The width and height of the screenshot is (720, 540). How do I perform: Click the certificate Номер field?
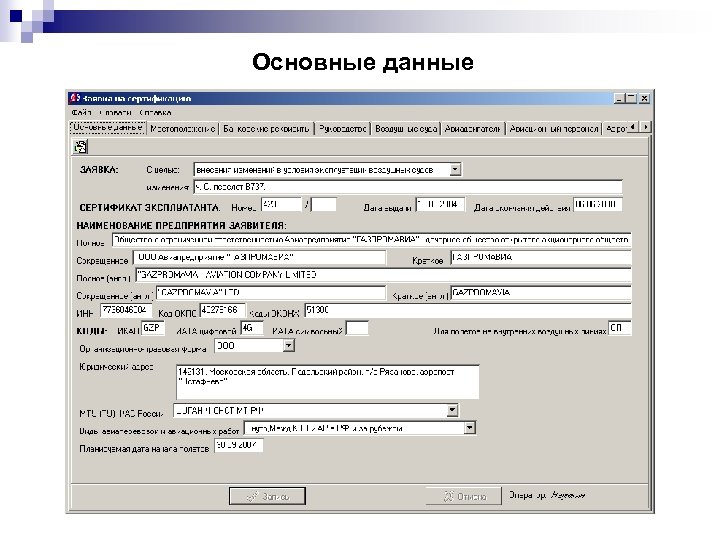pos(281,204)
